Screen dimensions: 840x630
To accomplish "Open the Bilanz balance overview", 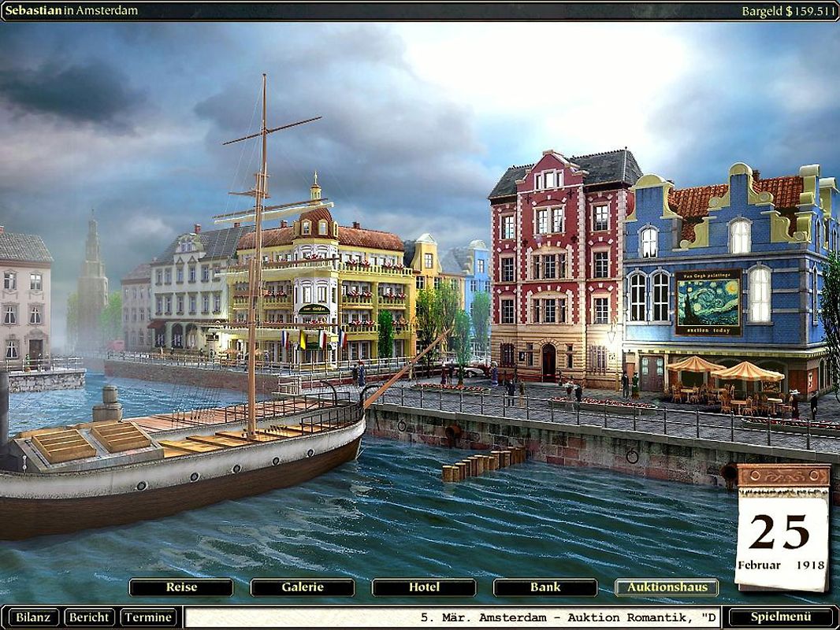I will tap(34, 617).
